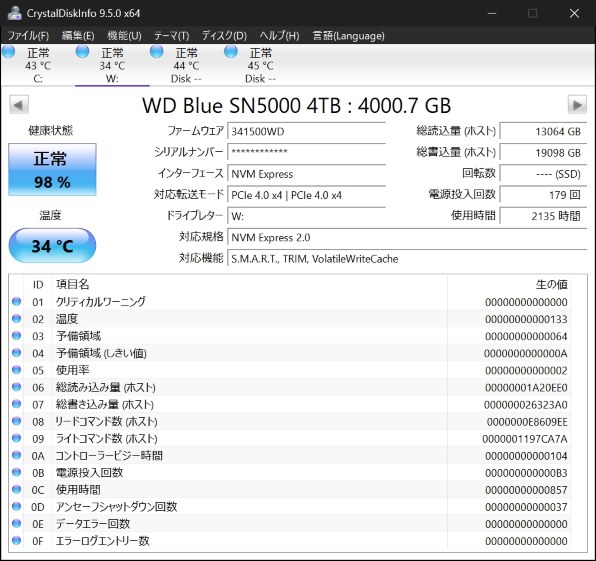
Task: Click status orb of エラーログエントリー数 row
Action: (16, 540)
